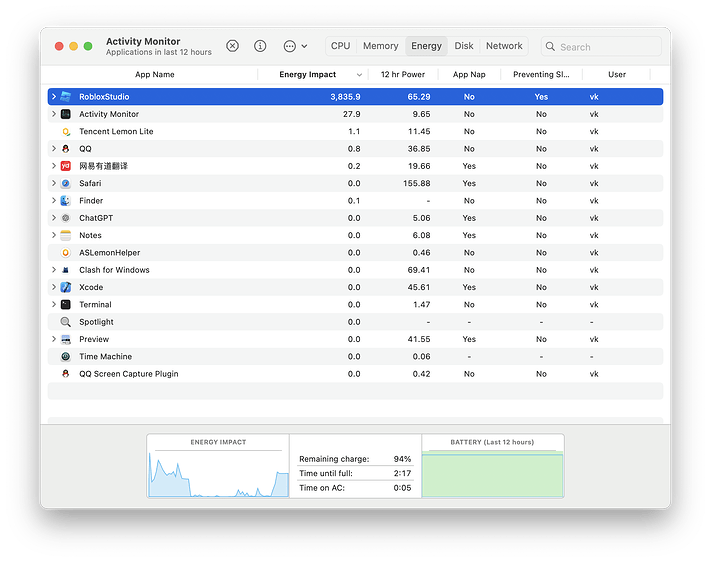Expand the ChatGPT process row
Screen dimensions: 711x562
54,218
